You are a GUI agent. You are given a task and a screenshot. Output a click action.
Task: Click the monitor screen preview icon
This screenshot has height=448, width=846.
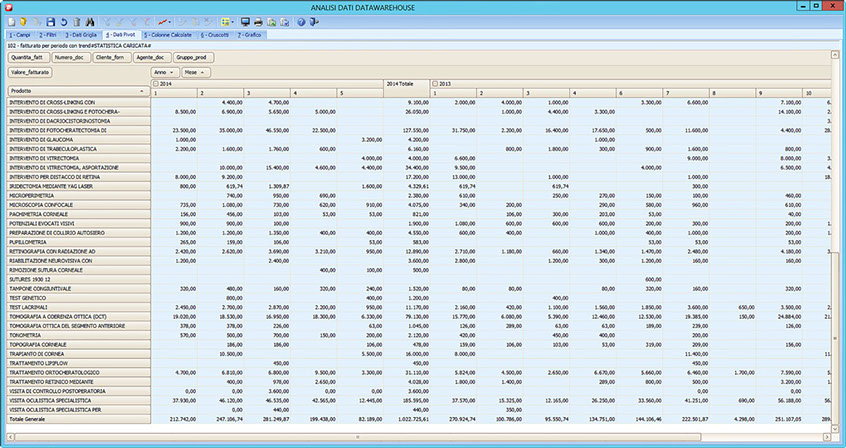coord(245,21)
